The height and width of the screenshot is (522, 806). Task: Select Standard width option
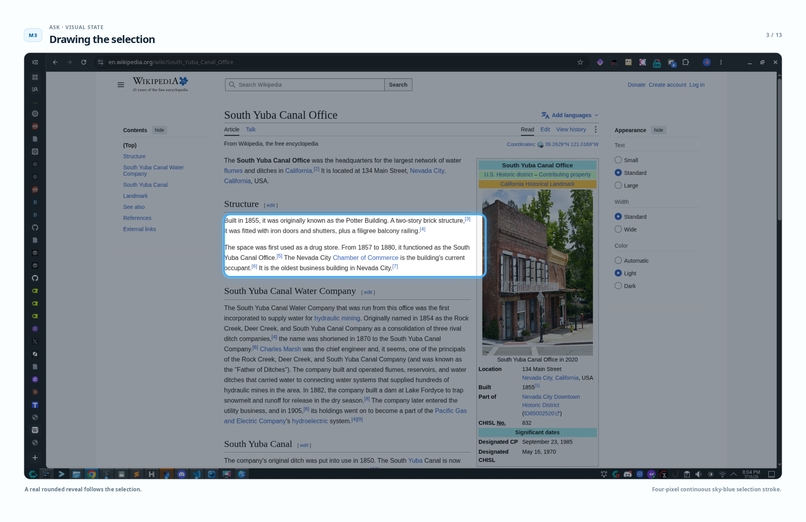618,217
